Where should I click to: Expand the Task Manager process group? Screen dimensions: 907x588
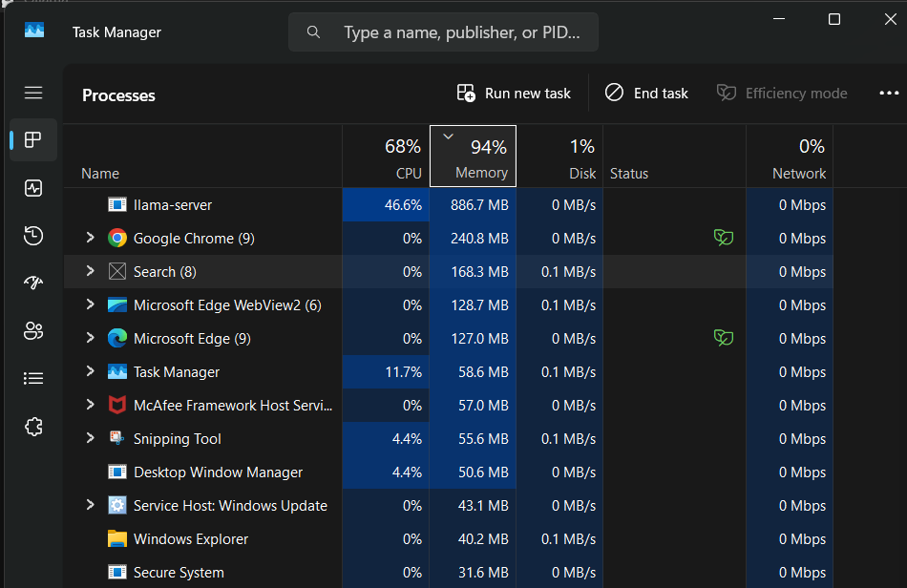click(90, 371)
